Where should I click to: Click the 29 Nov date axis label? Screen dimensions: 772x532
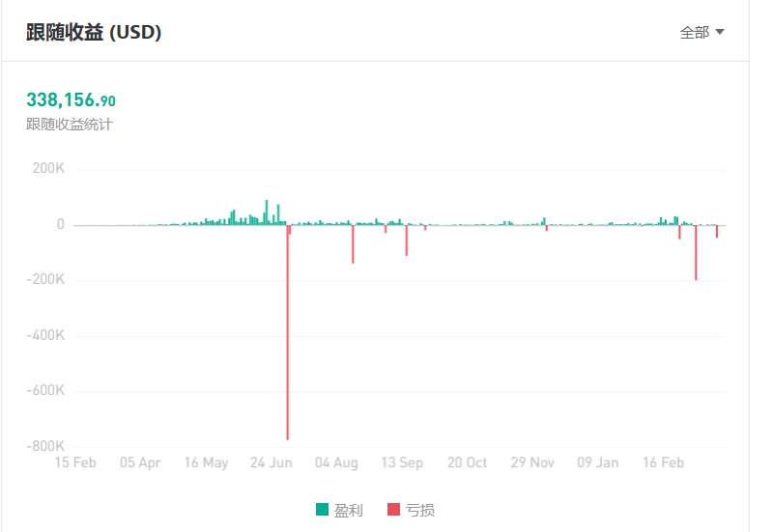coord(532,462)
